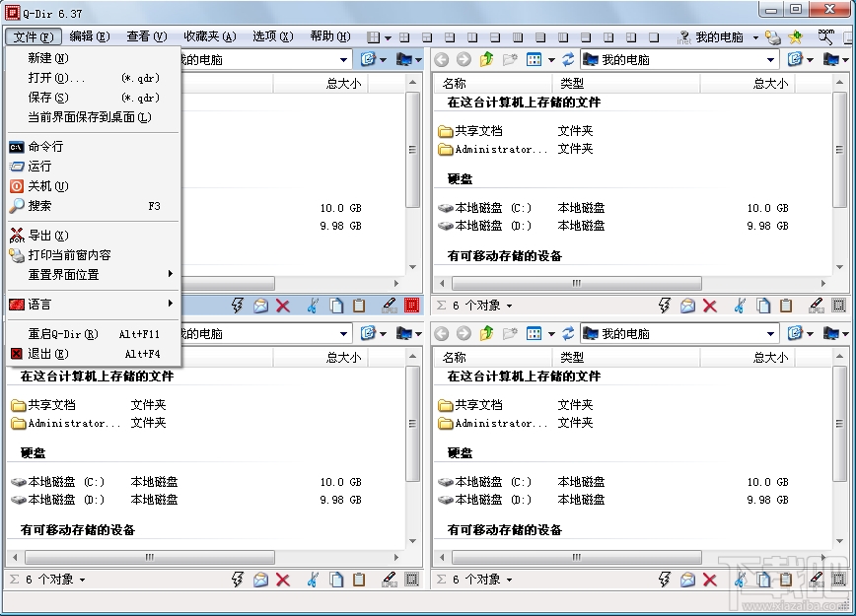Open the address dropdown in the bottom-right pane

(770, 334)
